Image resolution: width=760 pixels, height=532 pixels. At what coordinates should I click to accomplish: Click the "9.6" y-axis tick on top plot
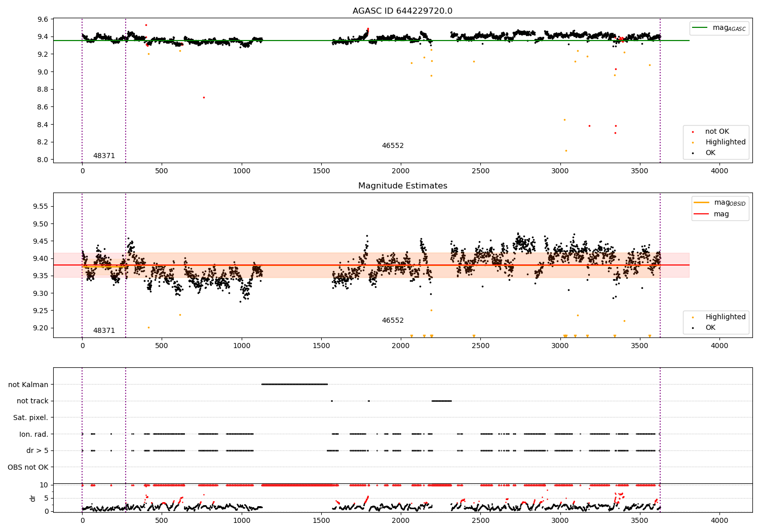point(43,19)
